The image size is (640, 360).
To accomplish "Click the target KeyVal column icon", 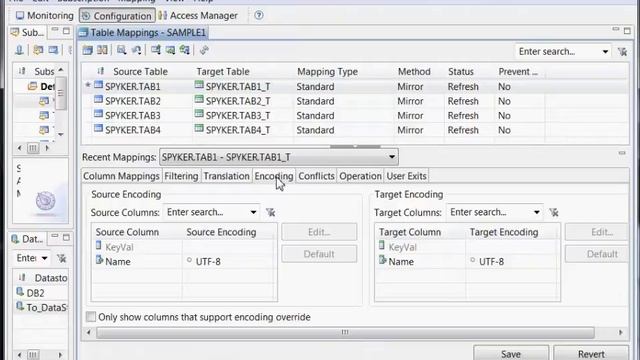I will point(382,246).
